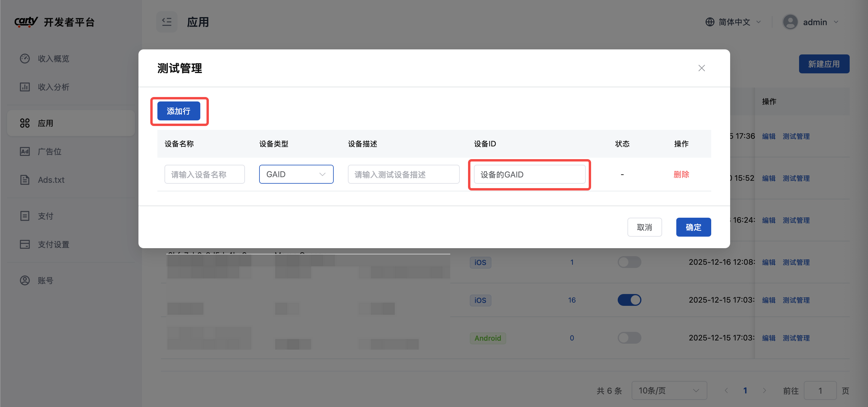The width and height of the screenshot is (868, 407).
Task: Select 支付 in the sidebar
Action: [x=46, y=216]
